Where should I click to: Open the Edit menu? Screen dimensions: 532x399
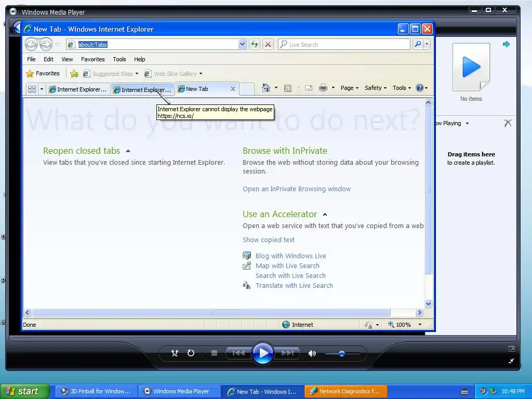[48, 59]
